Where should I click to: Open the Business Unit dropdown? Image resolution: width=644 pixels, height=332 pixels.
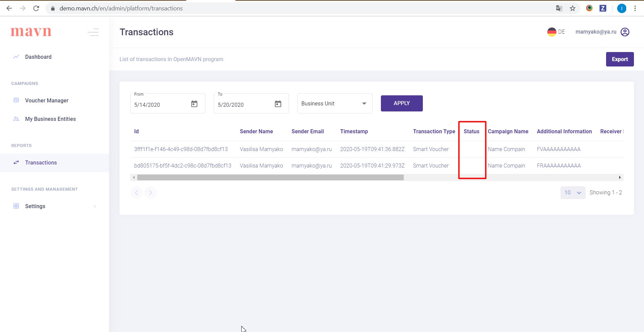334,103
